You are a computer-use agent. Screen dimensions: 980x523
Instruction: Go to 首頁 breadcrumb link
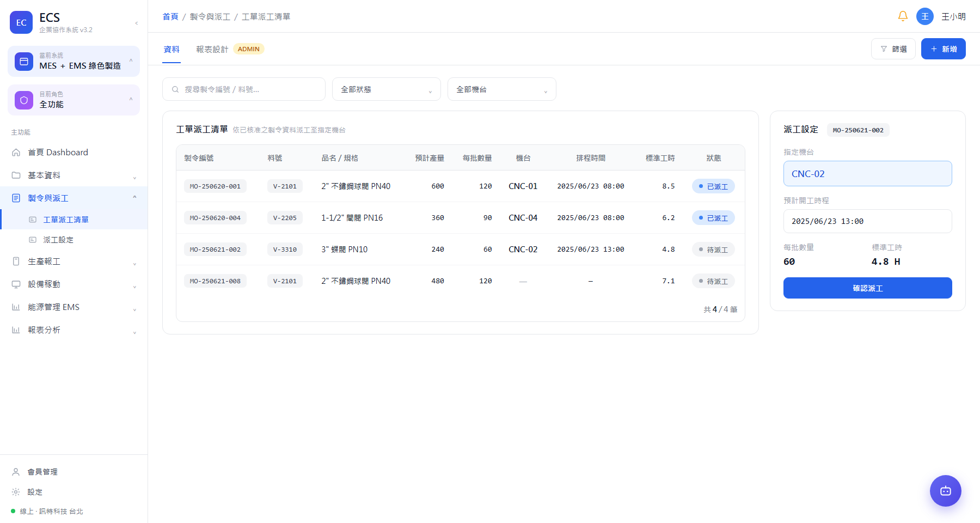click(170, 17)
